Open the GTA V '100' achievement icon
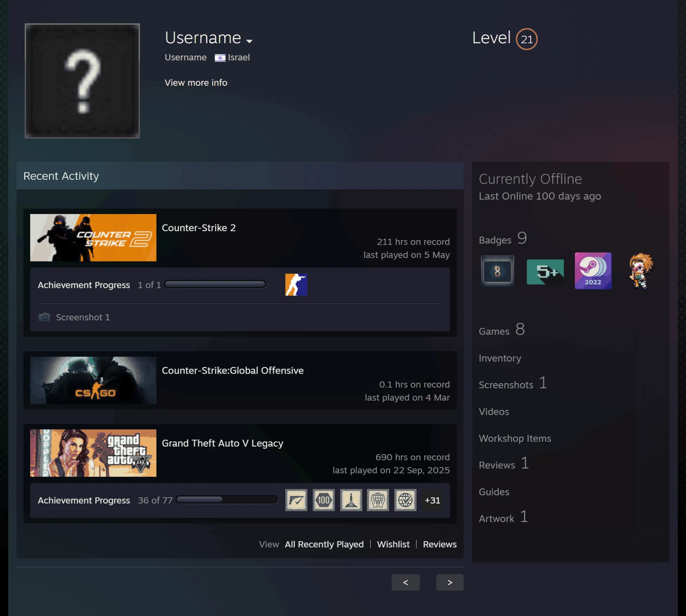The image size is (686, 616). [324, 500]
